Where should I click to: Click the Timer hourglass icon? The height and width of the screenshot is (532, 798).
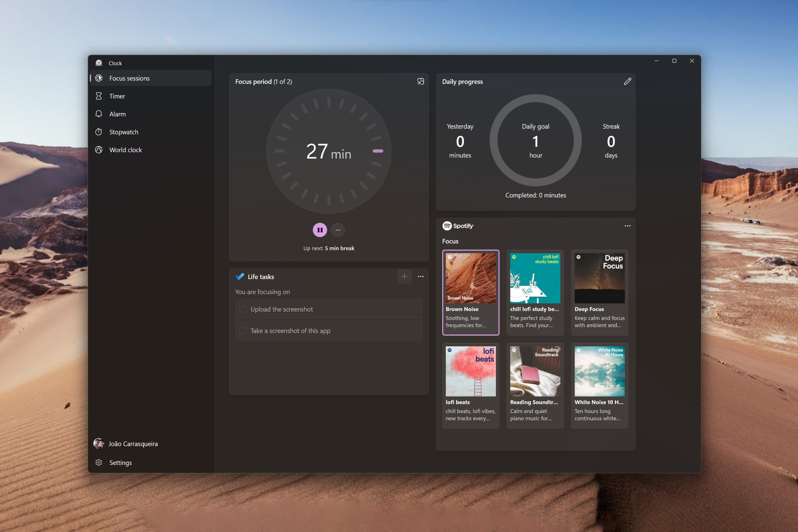click(99, 96)
